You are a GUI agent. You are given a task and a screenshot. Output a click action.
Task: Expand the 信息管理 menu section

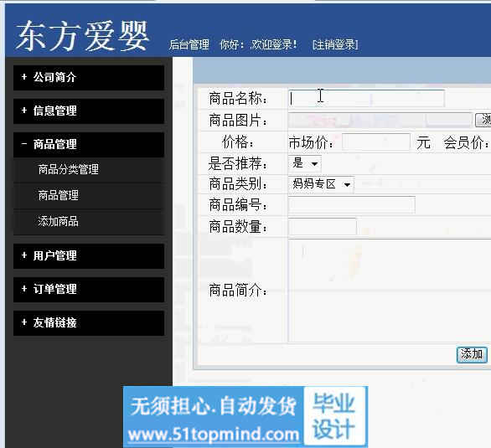coord(89,111)
